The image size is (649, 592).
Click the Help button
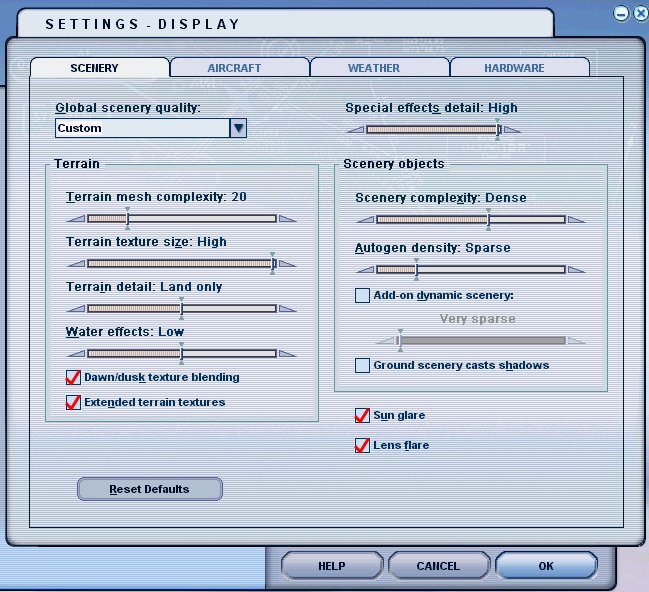332,566
